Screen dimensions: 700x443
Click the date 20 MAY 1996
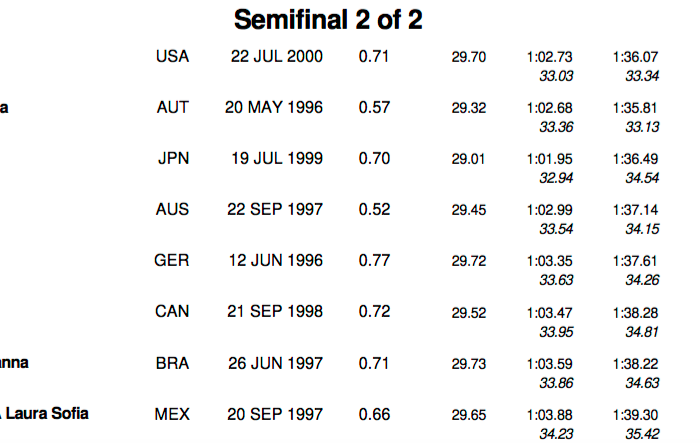(275, 107)
